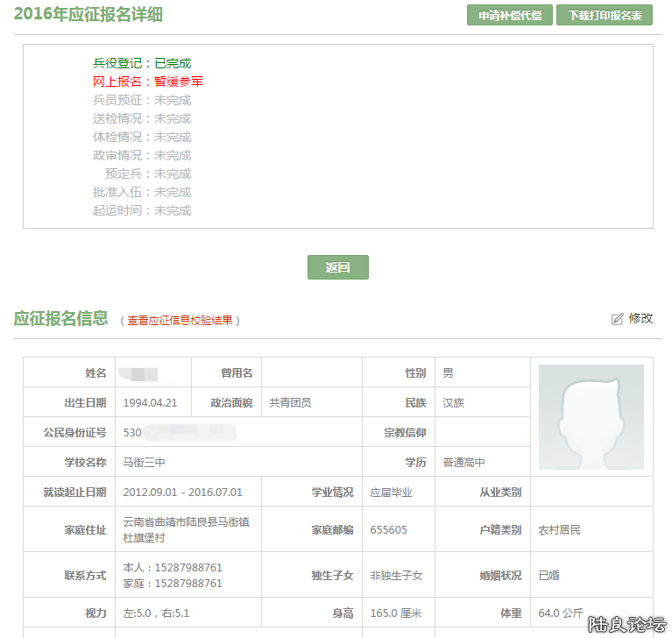This screenshot has width=672, height=638.
Task: Click the 公民身份证号 label cell
Action: pyautogui.click(x=69, y=432)
